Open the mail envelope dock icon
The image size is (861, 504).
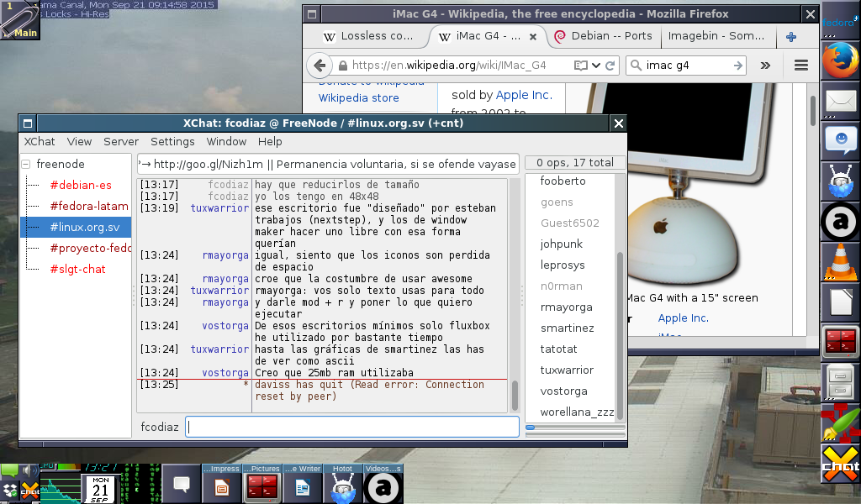(x=841, y=102)
